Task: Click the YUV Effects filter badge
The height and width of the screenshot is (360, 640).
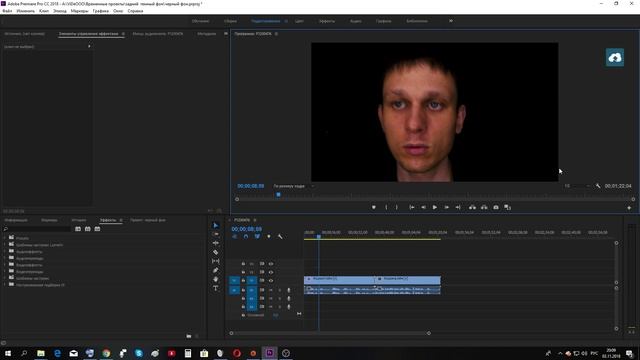Action: point(97,229)
